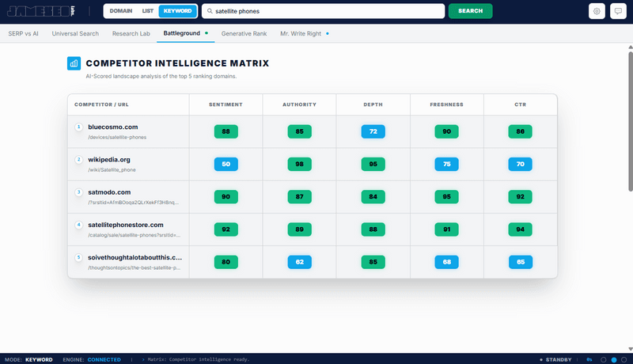
Task: Open bluecosmo.com competitor link
Action: pos(113,127)
